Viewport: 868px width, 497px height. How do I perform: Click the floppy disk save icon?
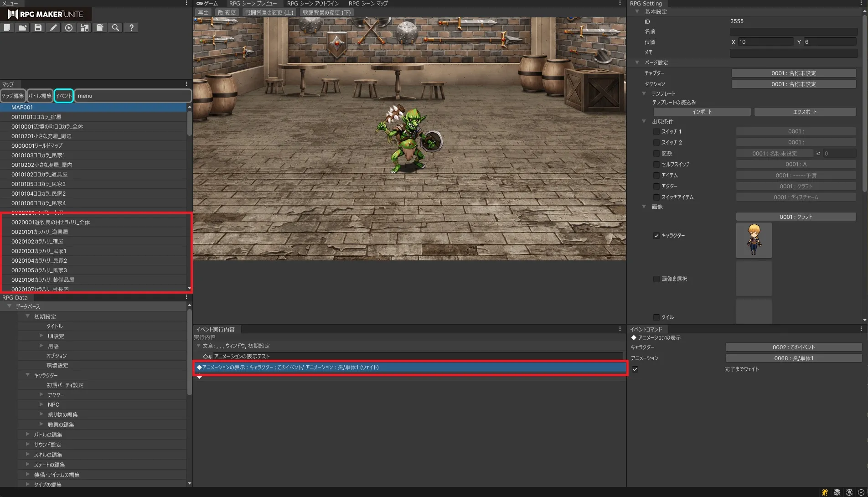[38, 28]
